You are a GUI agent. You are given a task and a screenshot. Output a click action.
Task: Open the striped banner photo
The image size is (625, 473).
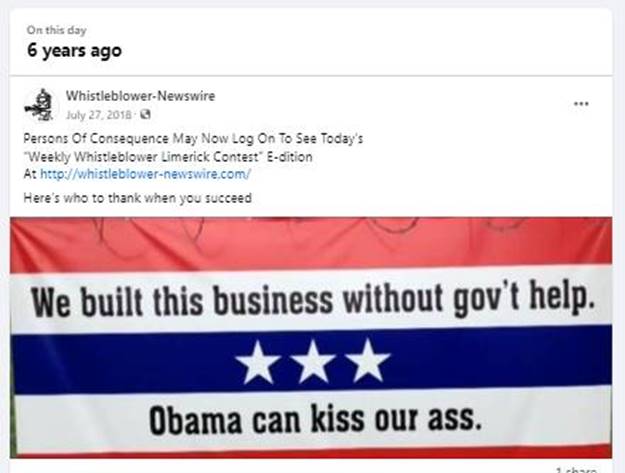tap(311, 338)
